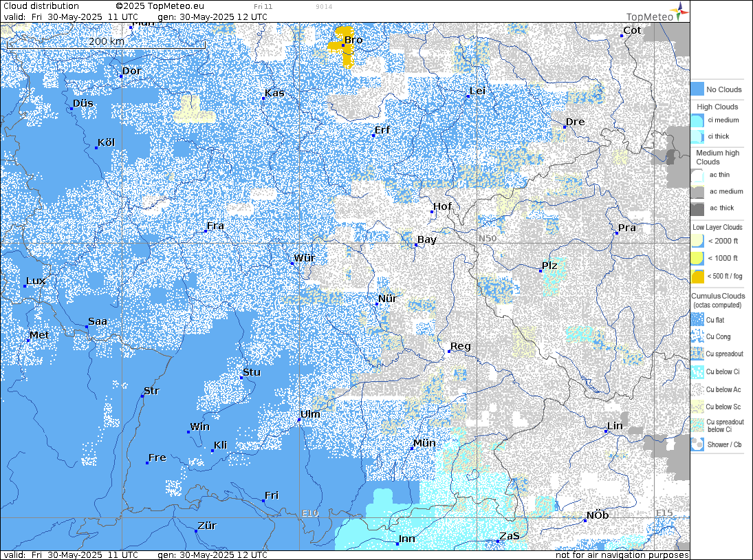753x560 pixels.
Task: Click the High Clouds legend heading
Action: coord(717,107)
